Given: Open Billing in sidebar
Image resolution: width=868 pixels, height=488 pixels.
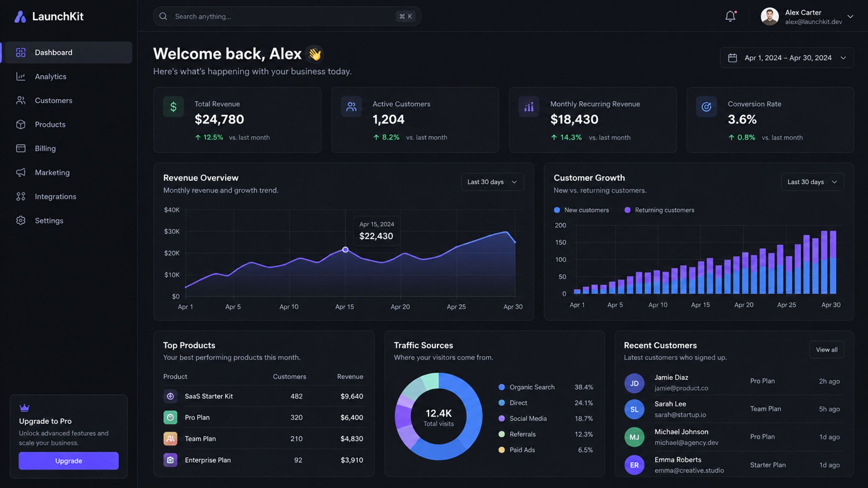Looking at the screenshot, I should [68, 148].
